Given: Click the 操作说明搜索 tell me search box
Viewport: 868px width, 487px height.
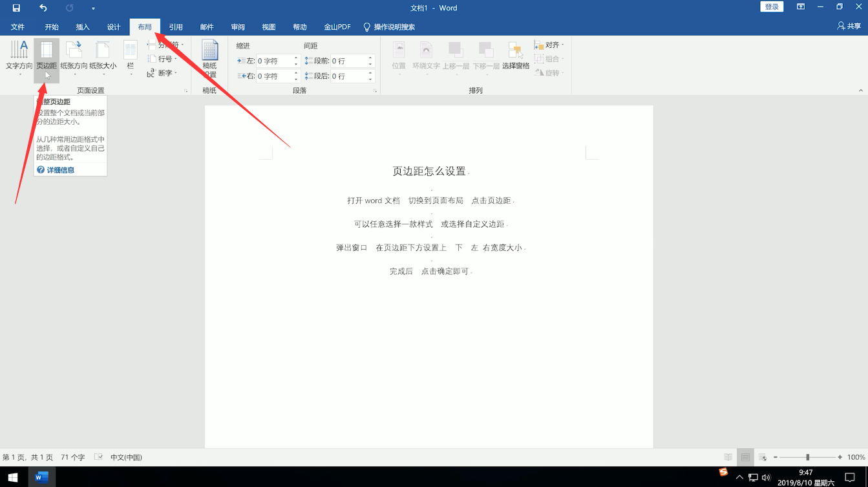Looking at the screenshot, I should coord(389,27).
